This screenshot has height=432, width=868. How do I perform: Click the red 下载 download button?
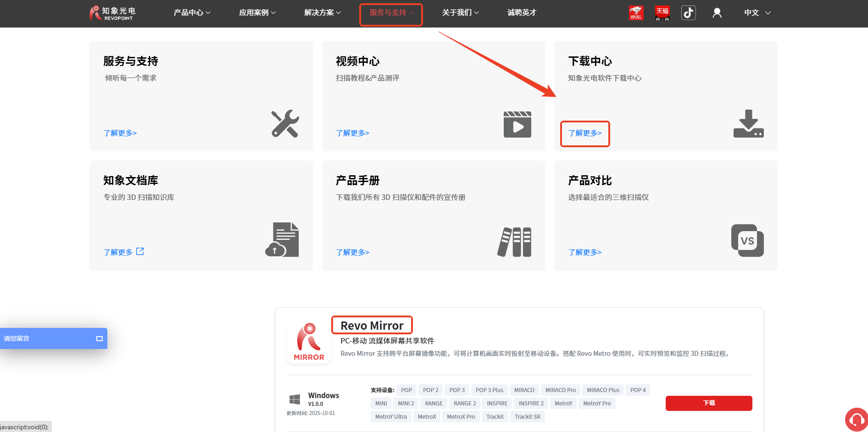(x=709, y=403)
